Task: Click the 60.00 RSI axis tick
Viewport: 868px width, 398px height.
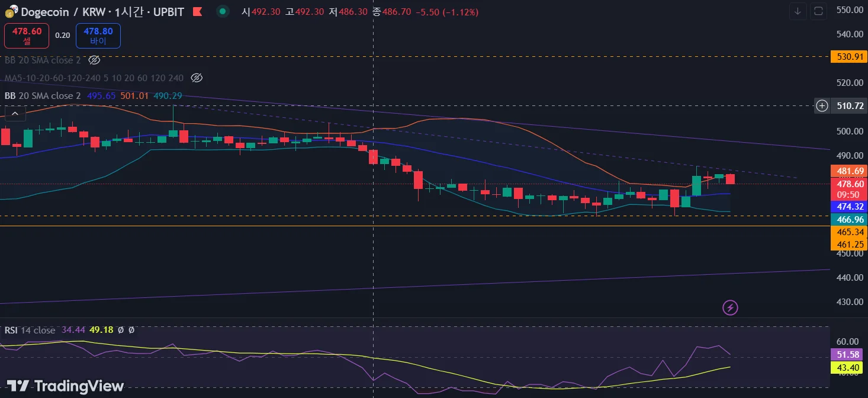Action: (848, 342)
